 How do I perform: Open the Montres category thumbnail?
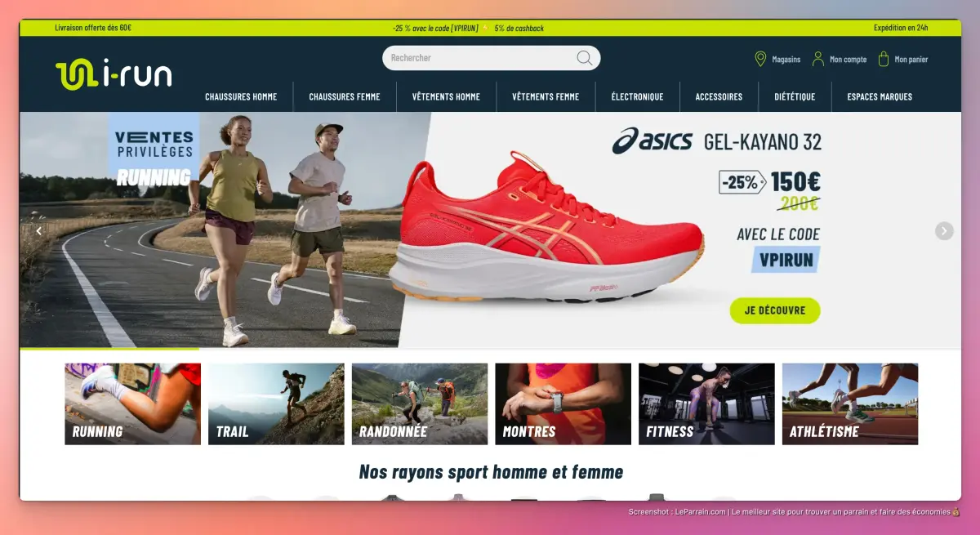[563, 403]
